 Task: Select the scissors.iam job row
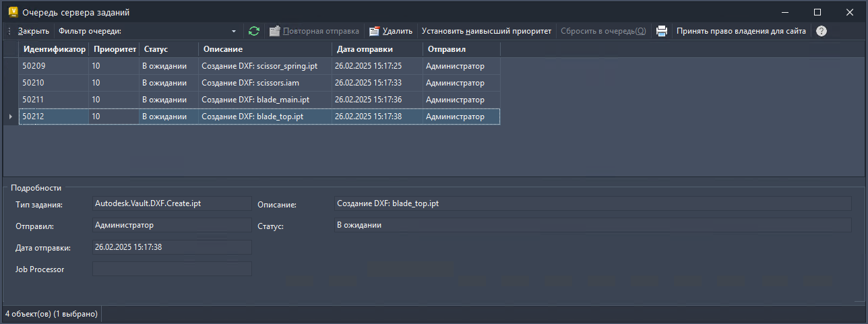[x=259, y=83]
